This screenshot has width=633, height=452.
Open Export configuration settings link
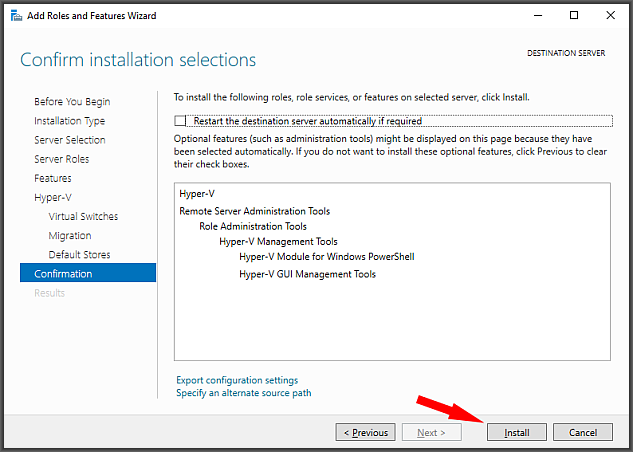pos(237,380)
